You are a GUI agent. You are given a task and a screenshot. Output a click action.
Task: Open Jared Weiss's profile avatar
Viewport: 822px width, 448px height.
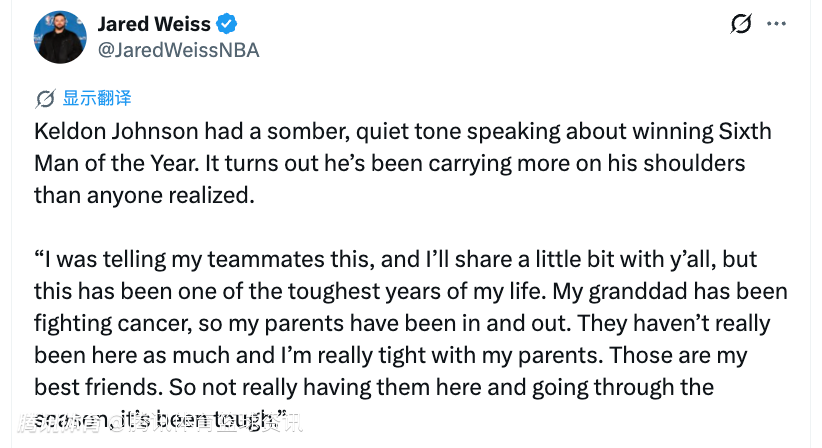pos(60,37)
